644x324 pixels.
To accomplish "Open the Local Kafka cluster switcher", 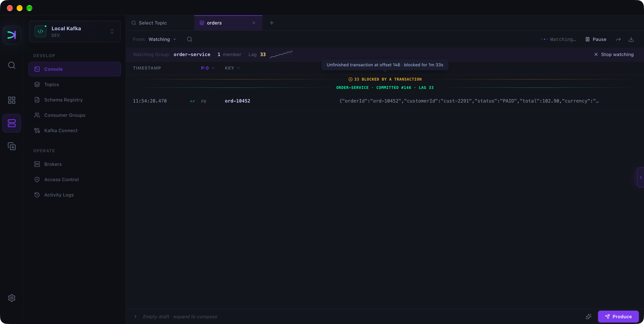I will coord(75,31).
